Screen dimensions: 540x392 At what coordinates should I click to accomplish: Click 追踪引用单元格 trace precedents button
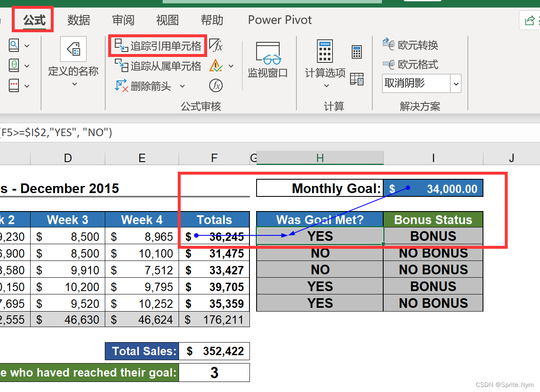pyautogui.click(x=158, y=46)
